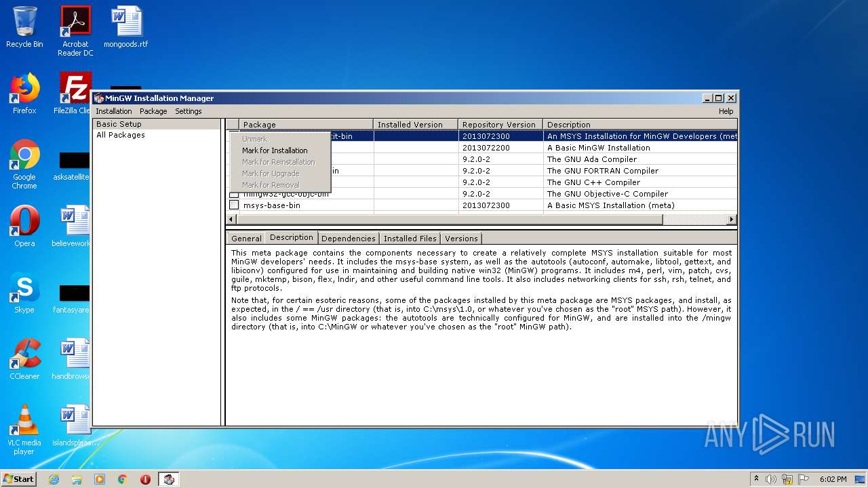Select All Packages in left panel
Image resolution: width=868 pixels, height=488 pixels.
pos(157,135)
